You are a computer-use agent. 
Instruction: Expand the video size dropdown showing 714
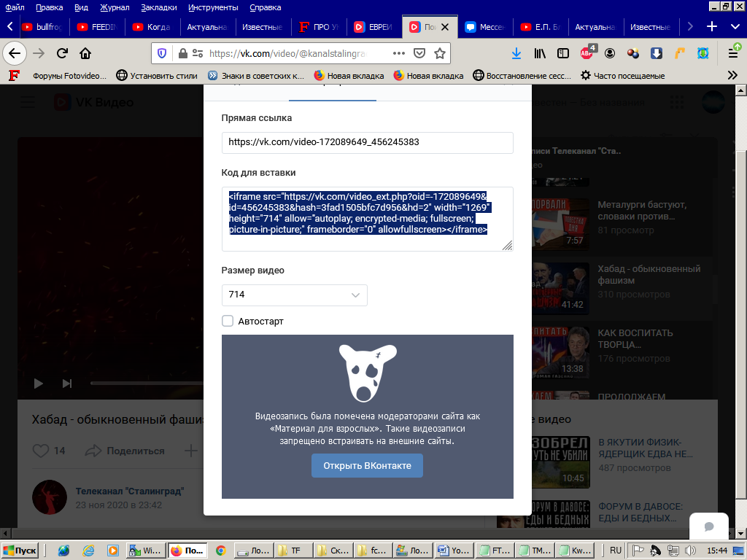click(295, 295)
